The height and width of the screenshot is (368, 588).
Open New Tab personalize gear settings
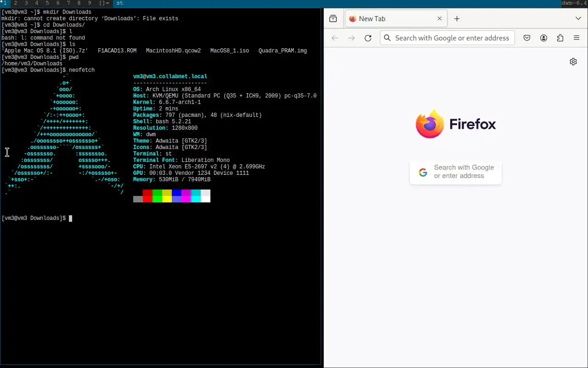pos(573,62)
